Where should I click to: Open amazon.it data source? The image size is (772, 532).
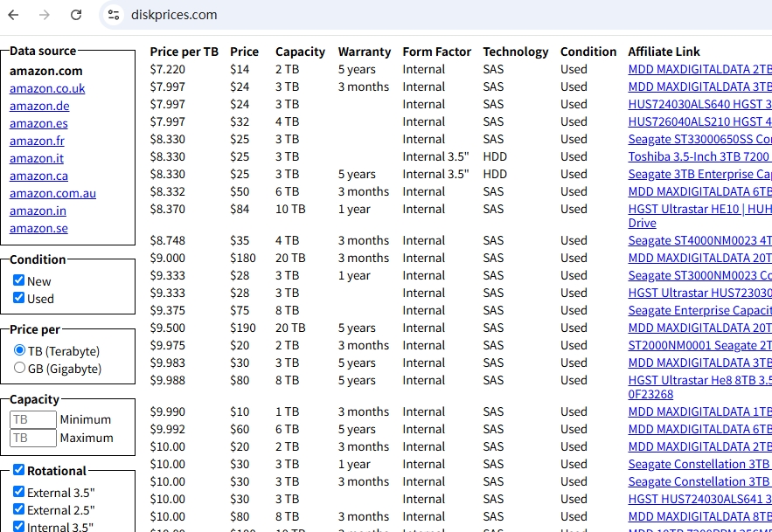[x=37, y=158]
